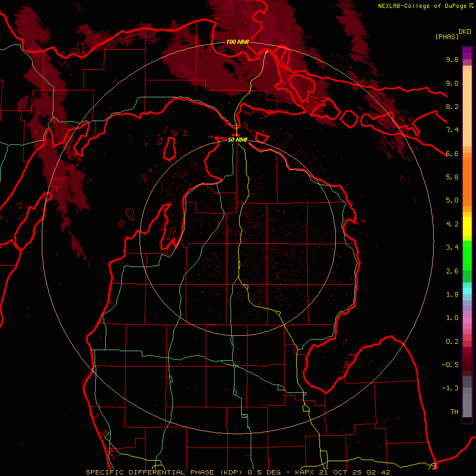Click the KDP product caption at the bottom
The image size is (476, 476).
point(237,472)
